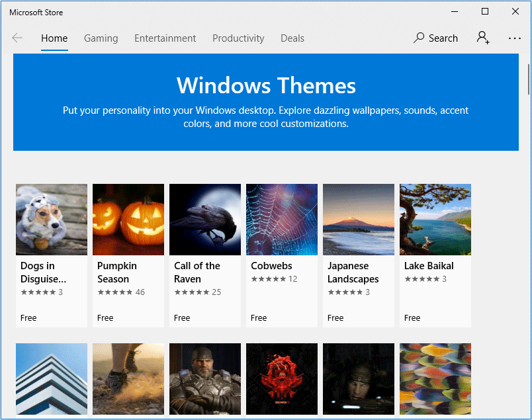Open the Pumpkin Season pumpkin image
This screenshot has width=532, height=420.
pyautogui.click(x=128, y=220)
